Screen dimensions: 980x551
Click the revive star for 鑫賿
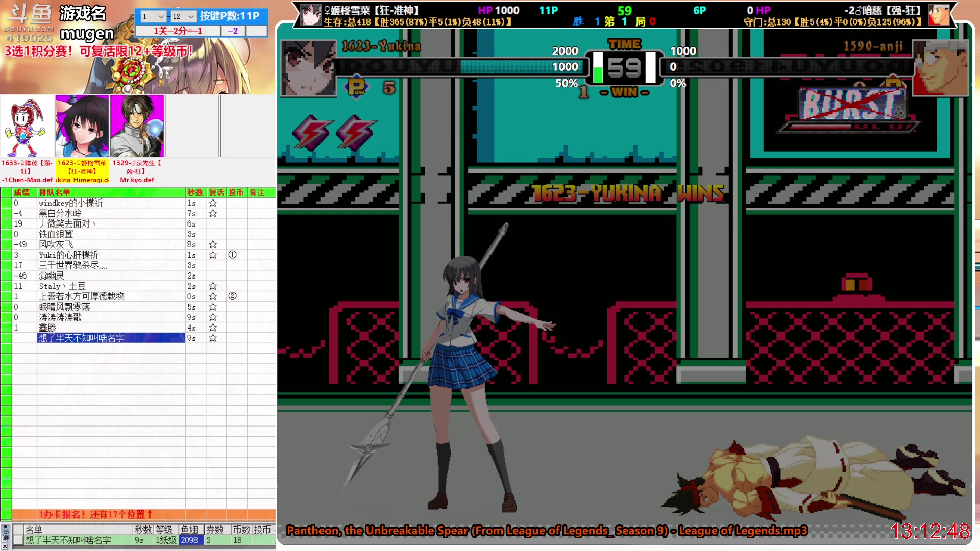[213, 328]
